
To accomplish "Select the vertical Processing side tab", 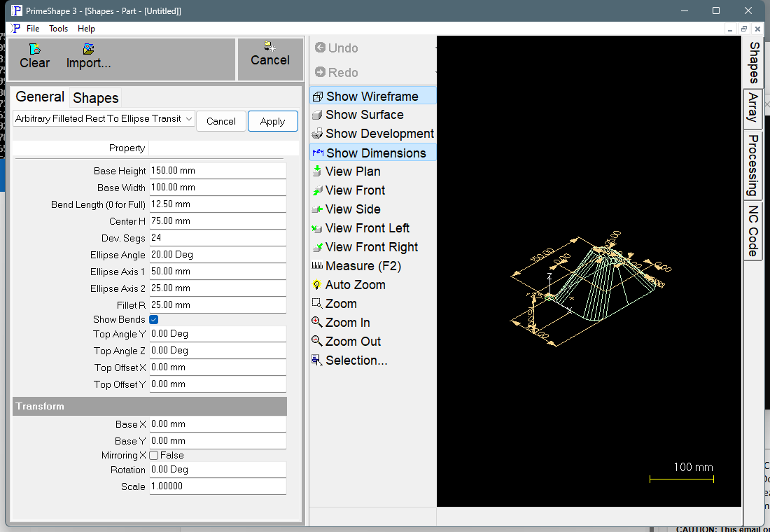I will coord(754,165).
